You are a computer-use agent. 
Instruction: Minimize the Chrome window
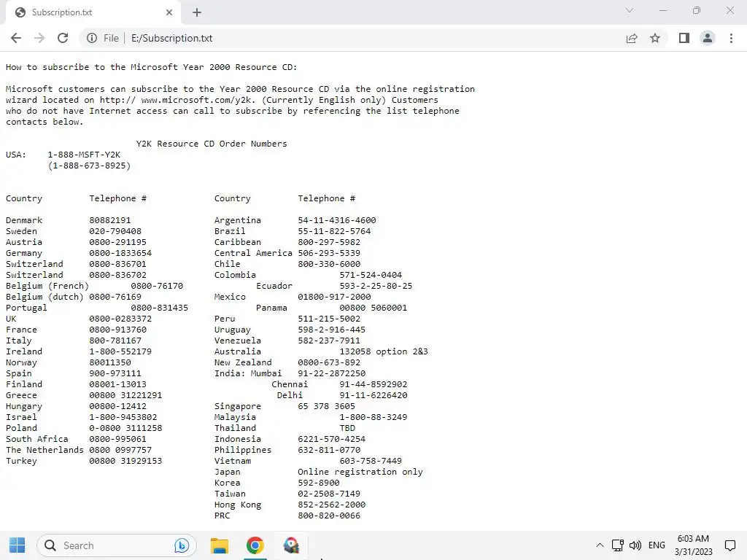click(662, 10)
